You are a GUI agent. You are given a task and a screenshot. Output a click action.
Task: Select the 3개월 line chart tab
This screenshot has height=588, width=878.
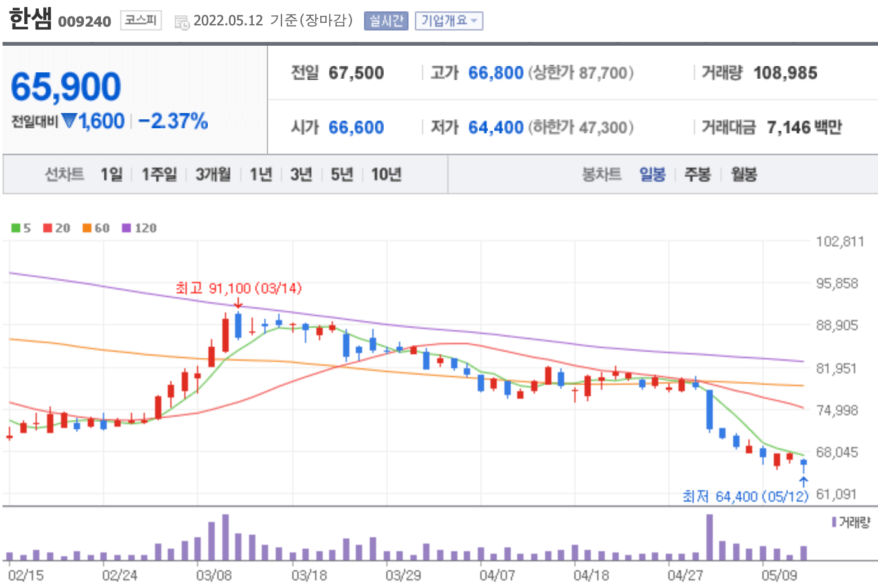[213, 174]
